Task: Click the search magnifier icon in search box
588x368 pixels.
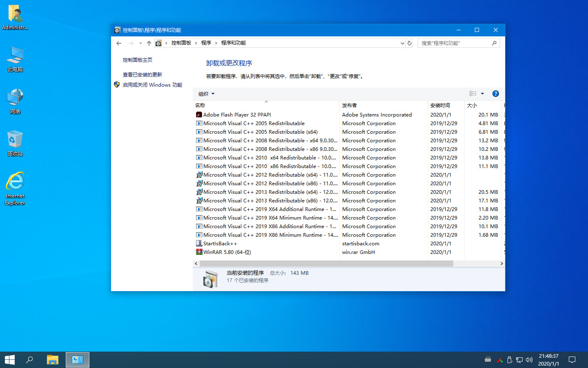Action: (x=494, y=43)
